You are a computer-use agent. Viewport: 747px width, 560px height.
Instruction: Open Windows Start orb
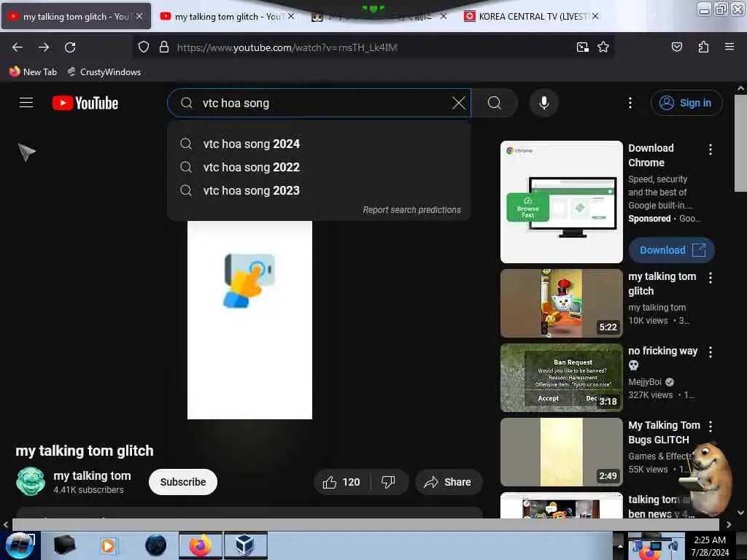20,545
